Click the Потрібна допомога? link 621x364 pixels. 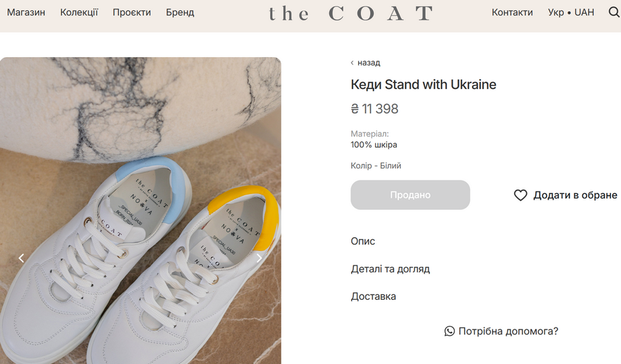coord(508,332)
